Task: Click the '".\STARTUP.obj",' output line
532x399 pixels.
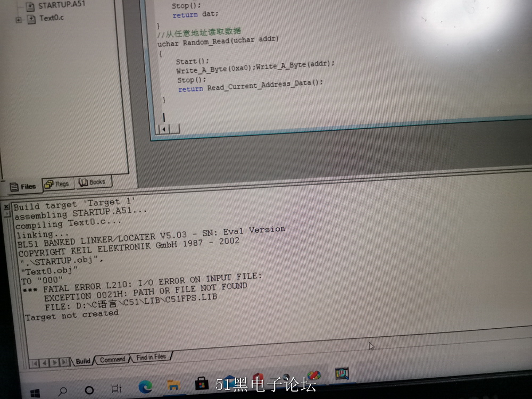Action: 61,261
